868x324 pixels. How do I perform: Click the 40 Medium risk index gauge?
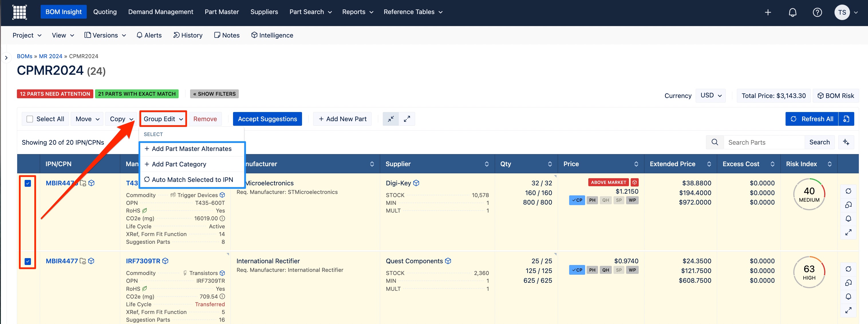809,195
